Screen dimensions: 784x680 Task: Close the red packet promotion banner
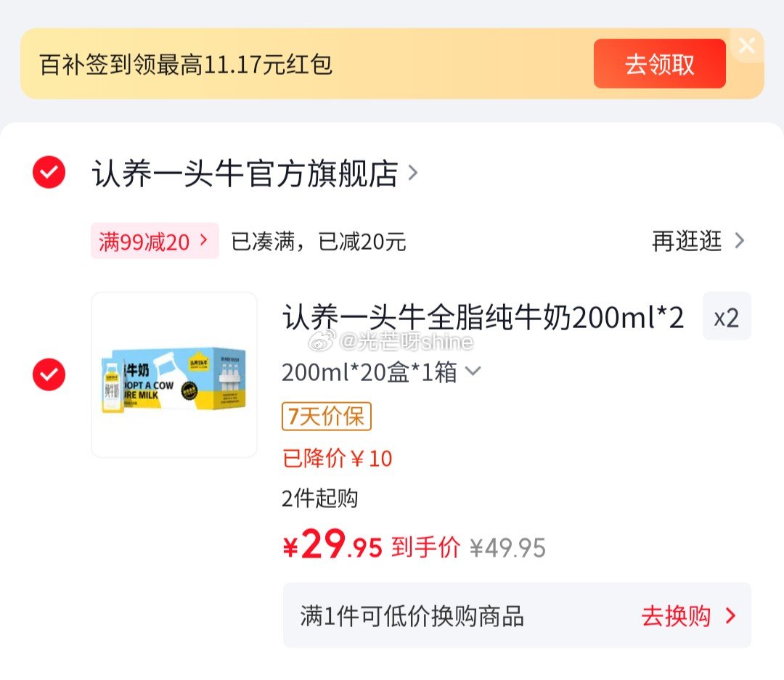click(748, 46)
